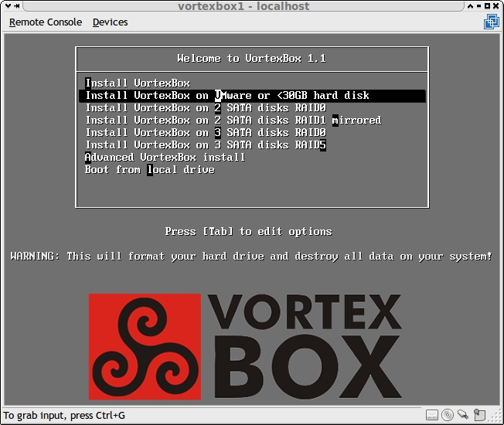
Task: Maximize the vortexbox1 window
Action: coord(487,5)
